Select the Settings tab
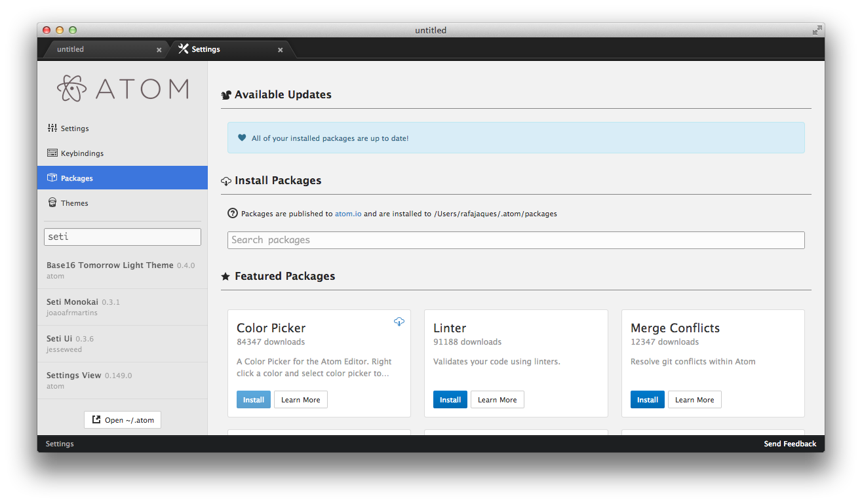The height and width of the screenshot is (504, 862). pyautogui.click(x=231, y=49)
